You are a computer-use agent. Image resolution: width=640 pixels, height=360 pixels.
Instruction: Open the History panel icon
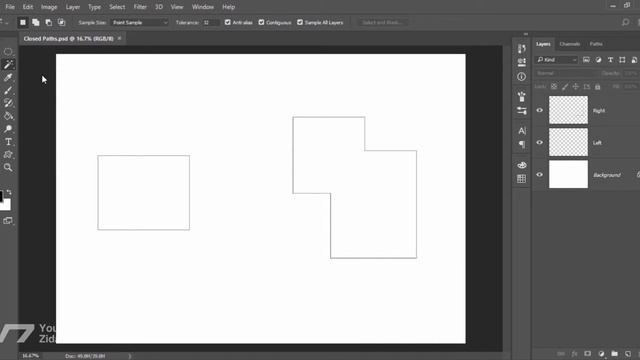(522, 49)
